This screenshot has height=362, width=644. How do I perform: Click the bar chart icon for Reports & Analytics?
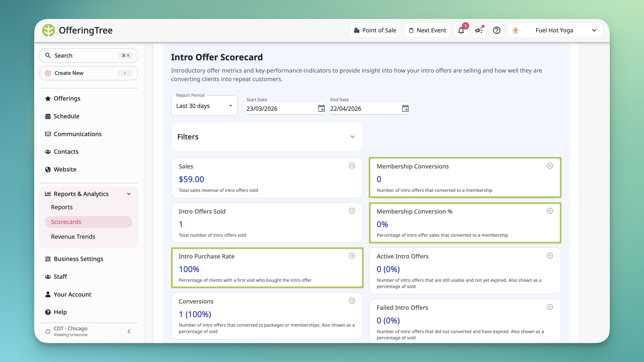(x=48, y=194)
